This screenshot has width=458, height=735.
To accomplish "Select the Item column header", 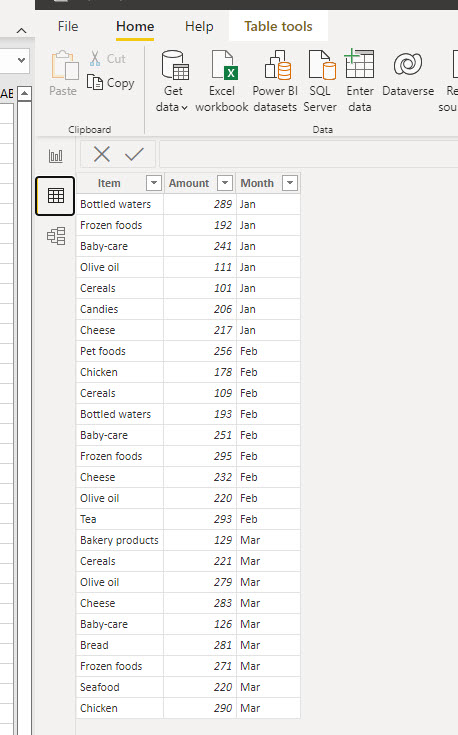I will click(109, 183).
